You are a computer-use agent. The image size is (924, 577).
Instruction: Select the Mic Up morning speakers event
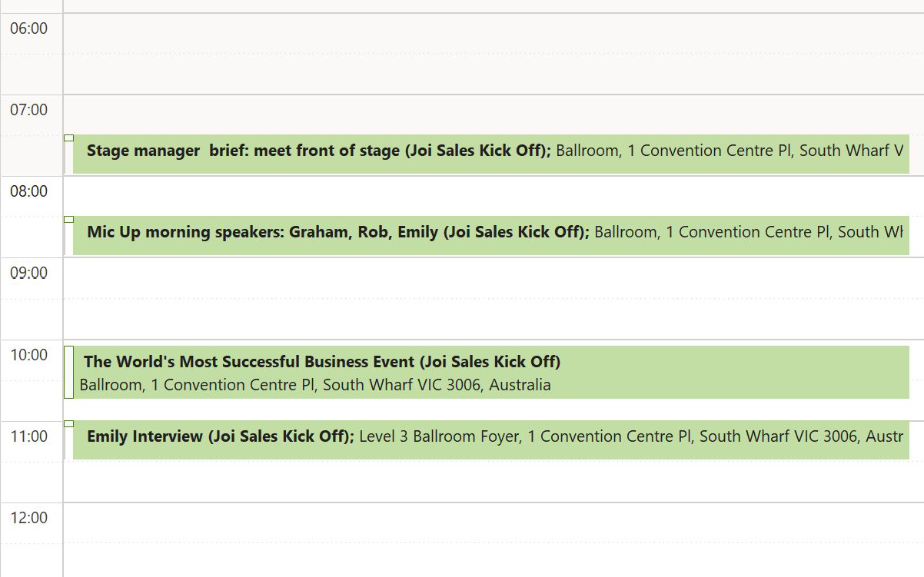point(492,235)
